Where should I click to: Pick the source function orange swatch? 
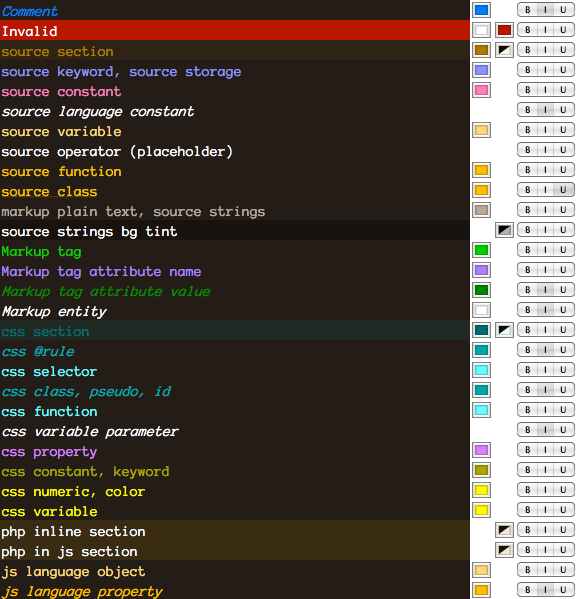pyautogui.click(x=481, y=170)
